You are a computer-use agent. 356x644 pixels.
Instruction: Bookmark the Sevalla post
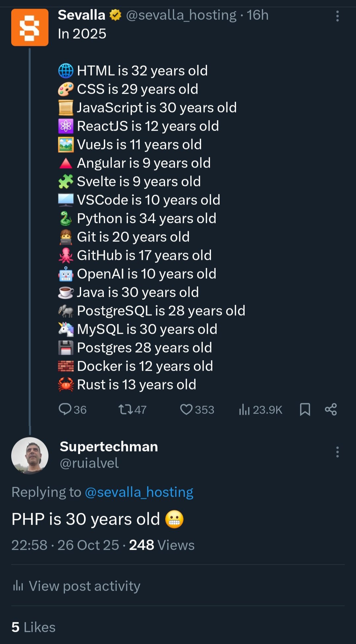point(305,410)
